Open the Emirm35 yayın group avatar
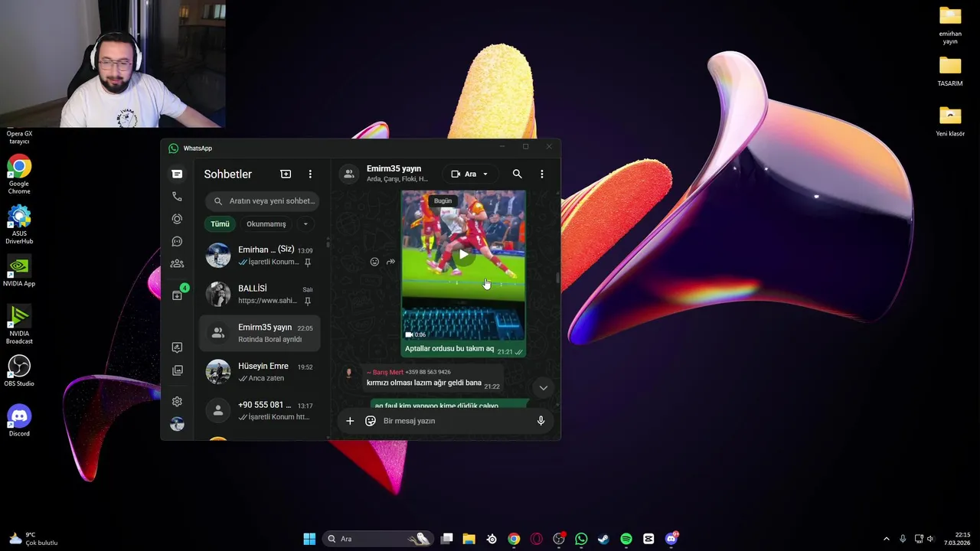980x551 pixels. [x=349, y=174]
